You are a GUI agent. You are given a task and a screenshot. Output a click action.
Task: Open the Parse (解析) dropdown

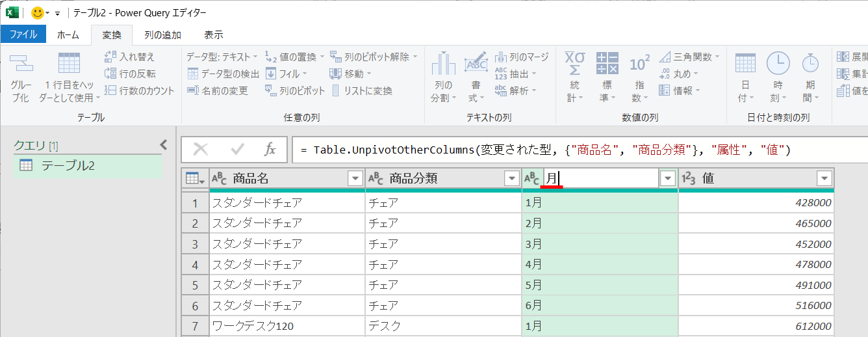(x=516, y=90)
